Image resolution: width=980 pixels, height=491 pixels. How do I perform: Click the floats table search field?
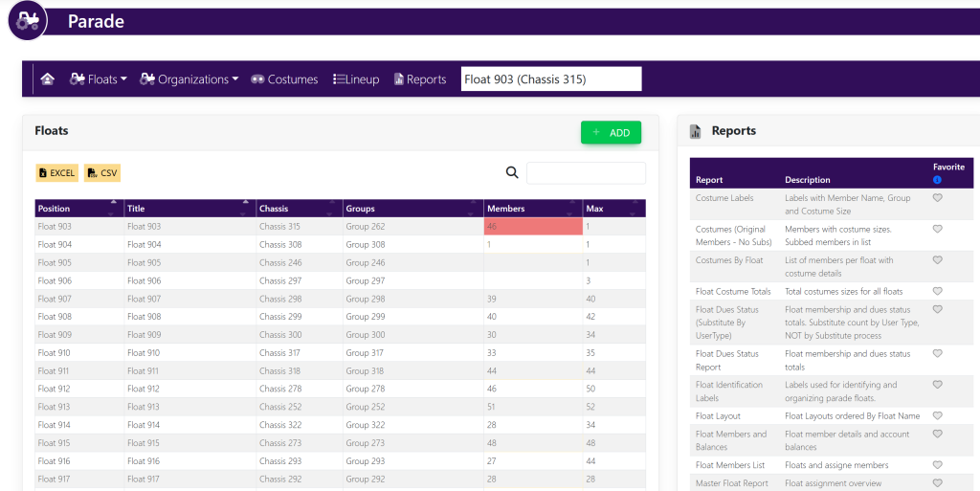[x=586, y=173]
